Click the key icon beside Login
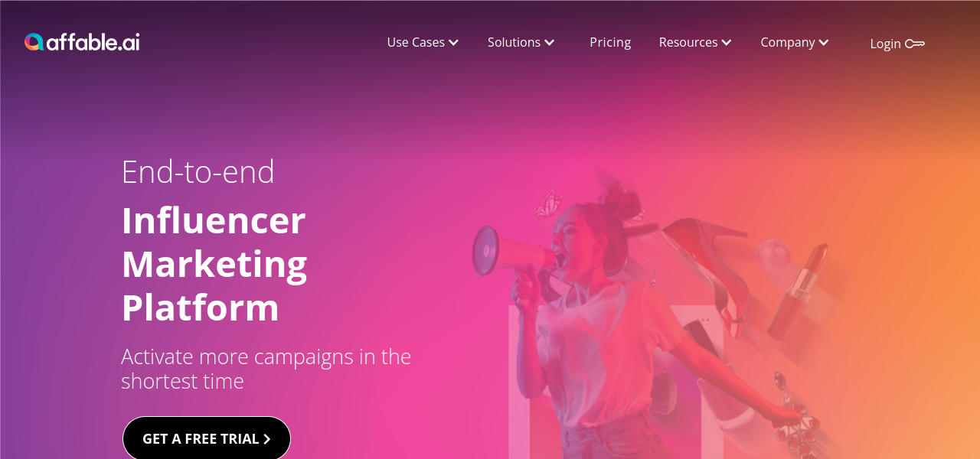Viewport: 980px width, 459px height. [x=915, y=44]
